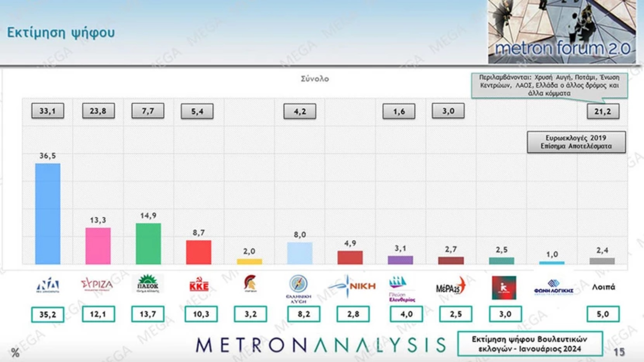Click the pink bar labeled 13,3
This screenshot has width=644, height=362.
(98, 246)
